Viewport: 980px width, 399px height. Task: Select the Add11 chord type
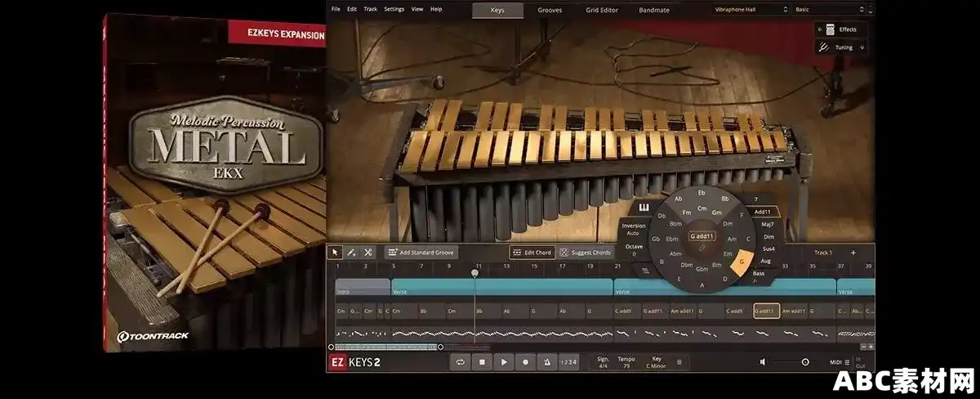(764, 212)
